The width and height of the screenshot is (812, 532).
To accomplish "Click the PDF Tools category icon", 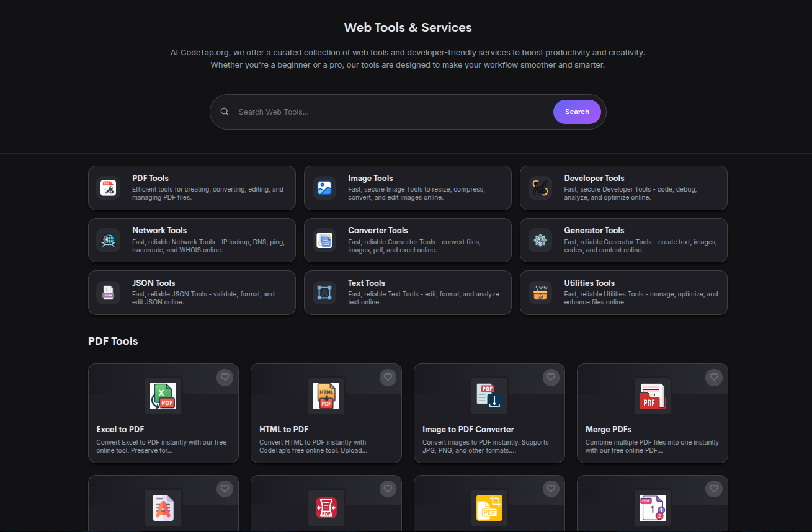I will 109,187.
